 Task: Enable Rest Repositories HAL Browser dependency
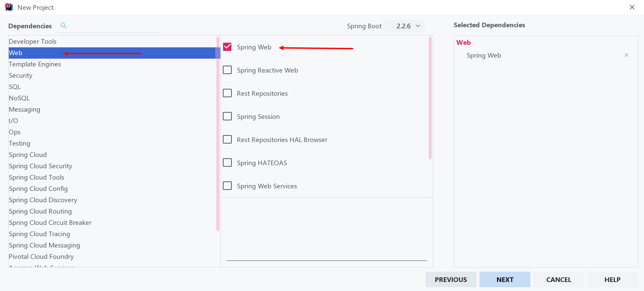(227, 139)
